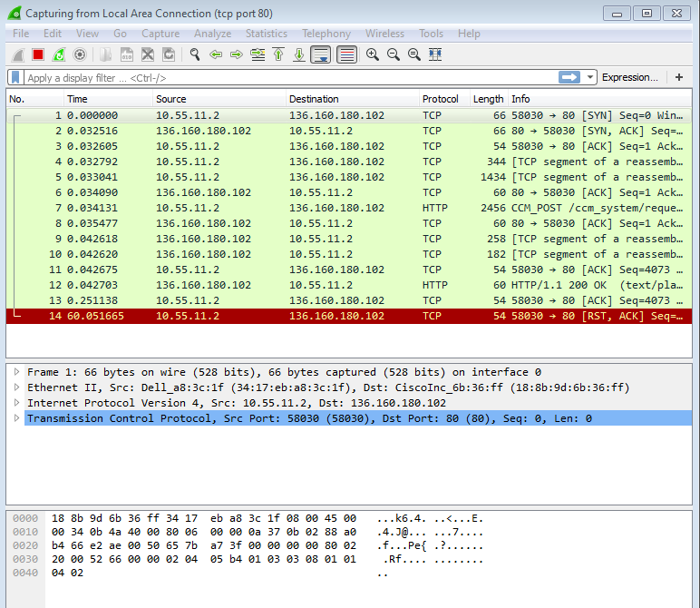Click the Close capture file icon
Image resolution: width=700 pixels, height=608 pixels.
click(148, 54)
